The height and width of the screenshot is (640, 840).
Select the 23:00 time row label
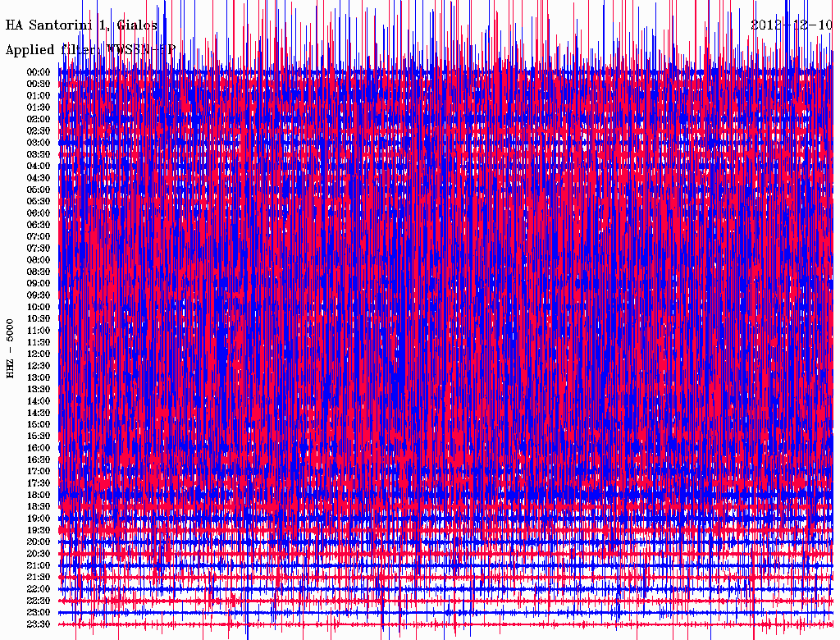click(39, 613)
